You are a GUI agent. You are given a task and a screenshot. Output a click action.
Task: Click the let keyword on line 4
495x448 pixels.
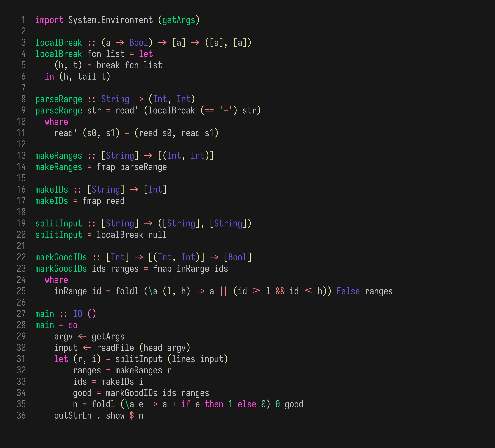(x=146, y=54)
